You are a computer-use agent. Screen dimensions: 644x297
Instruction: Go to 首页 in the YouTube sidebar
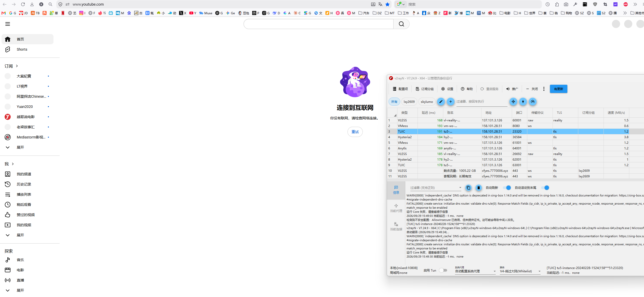28,39
